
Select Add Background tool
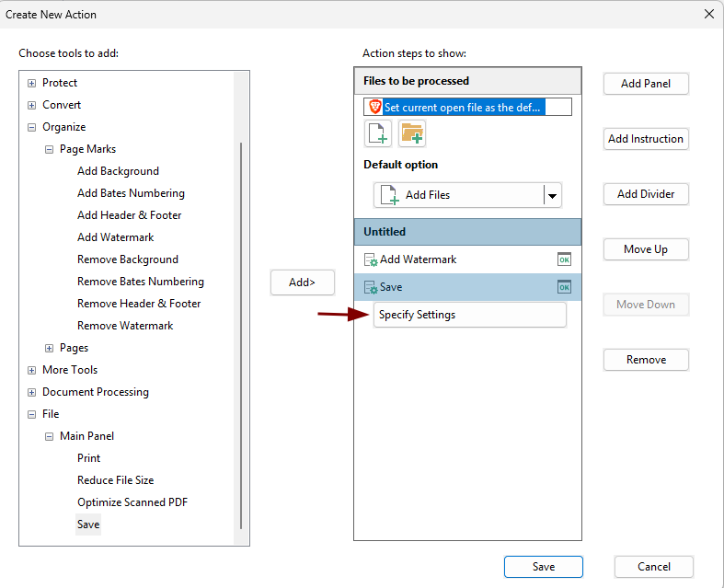[x=118, y=171]
